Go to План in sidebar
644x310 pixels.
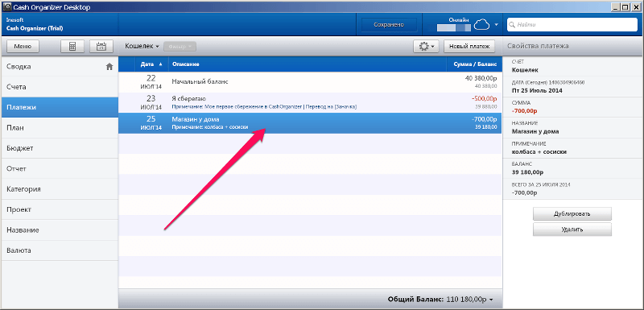pos(60,128)
